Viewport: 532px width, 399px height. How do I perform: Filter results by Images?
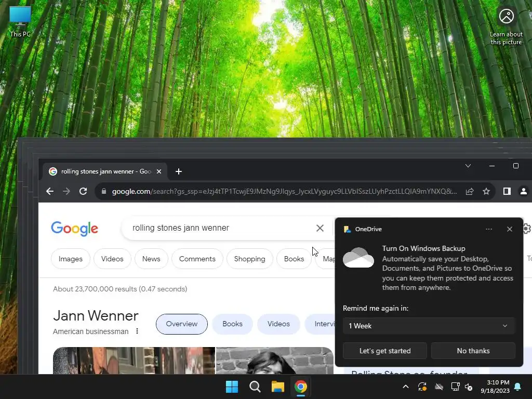[x=71, y=259]
